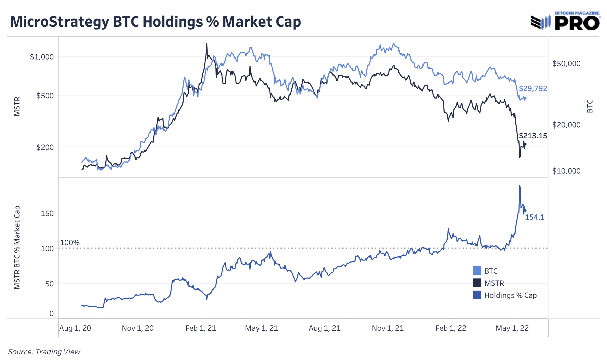This screenshot has height=364, width=607.
Task: Select the Holdings % Cap legend label
Action: [x=510, y=295]
